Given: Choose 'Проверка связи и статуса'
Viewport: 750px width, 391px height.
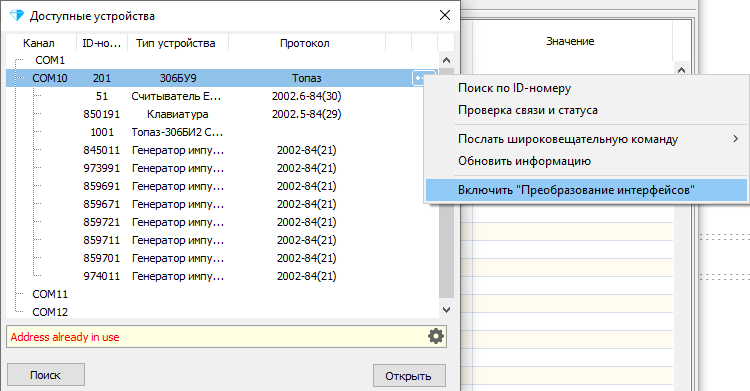Looking at the screenshot, I should [x=528, y=110].
